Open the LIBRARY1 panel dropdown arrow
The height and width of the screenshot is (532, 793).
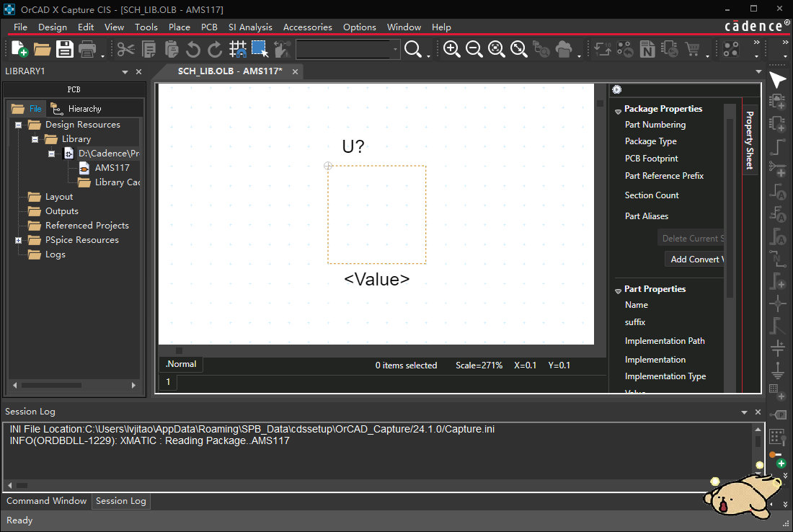[x=125, y=72]
